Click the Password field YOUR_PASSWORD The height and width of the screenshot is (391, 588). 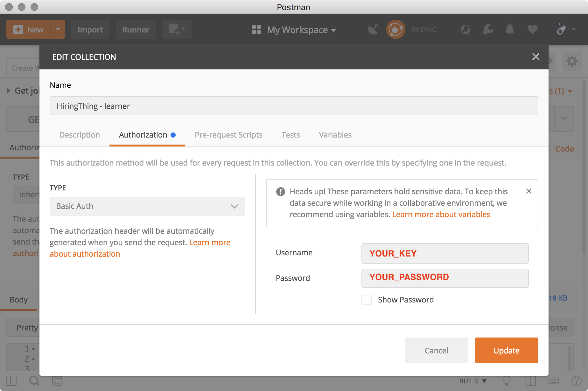click(445, 278)
